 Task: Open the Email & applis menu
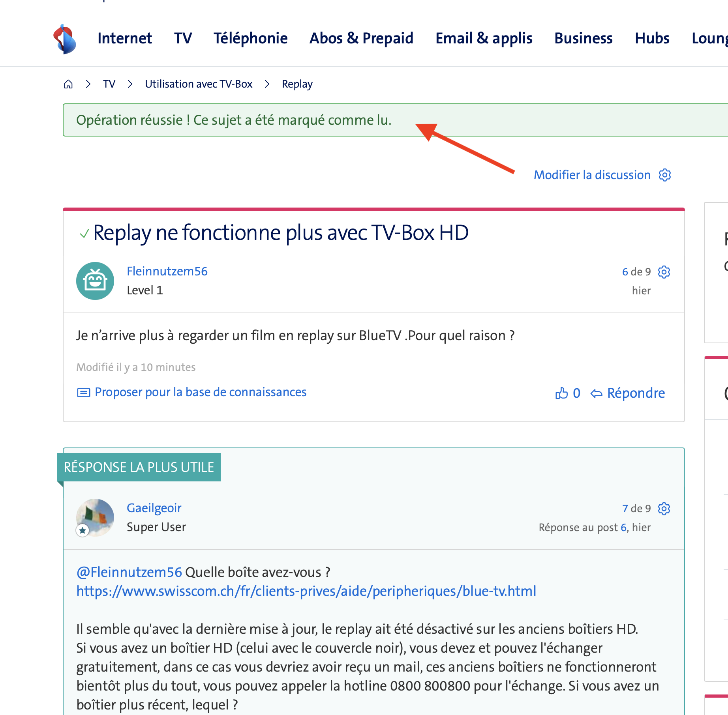click(484, 38)
